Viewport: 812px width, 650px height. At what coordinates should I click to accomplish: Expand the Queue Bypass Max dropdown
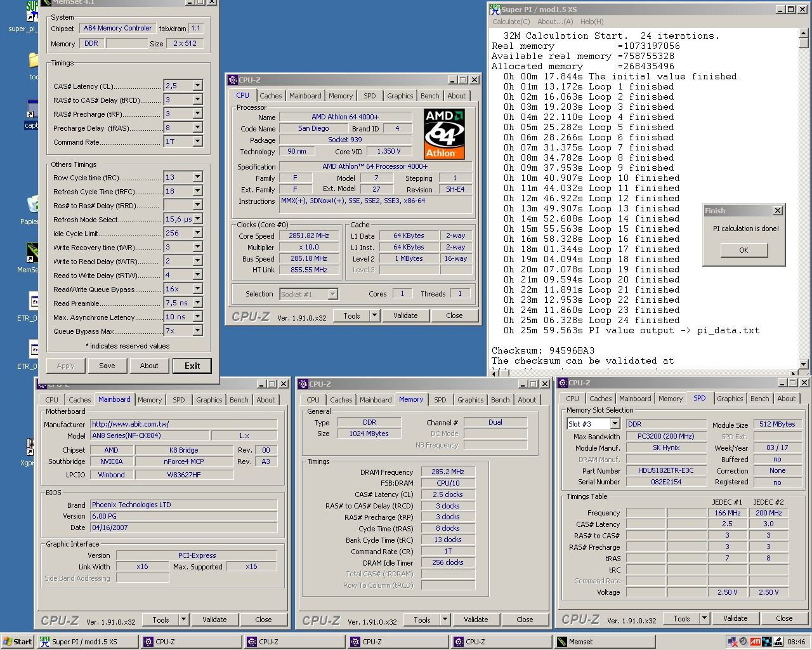point(197,330)
